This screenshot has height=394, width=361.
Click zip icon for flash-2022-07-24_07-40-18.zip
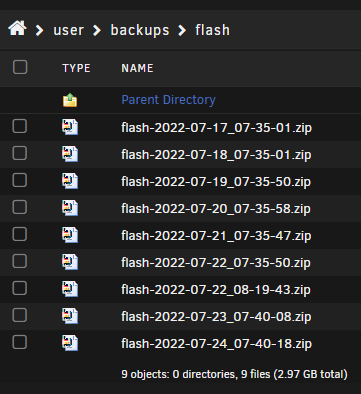[x=70, y=343]
